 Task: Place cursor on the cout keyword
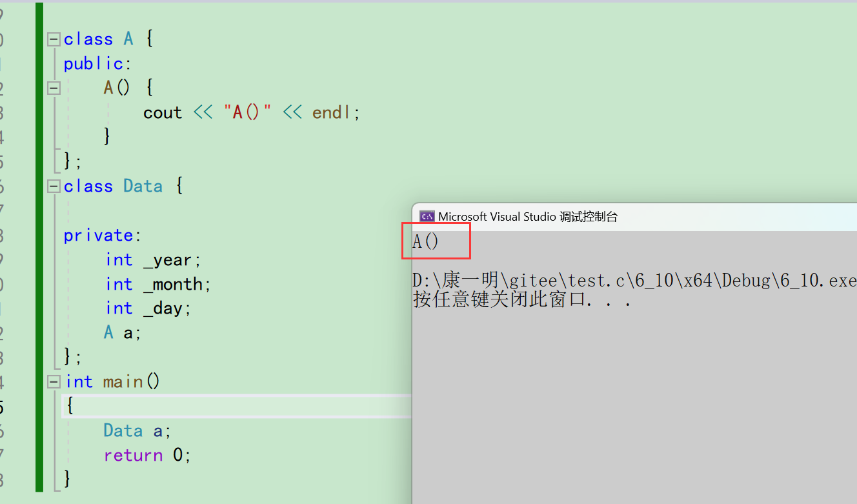163,112
